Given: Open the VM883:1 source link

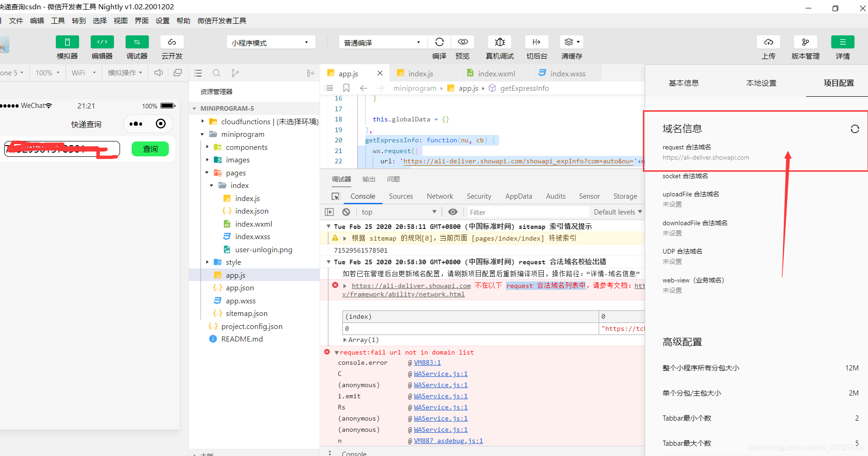Looking at the screenshot, I should click(x=427, y=363).
